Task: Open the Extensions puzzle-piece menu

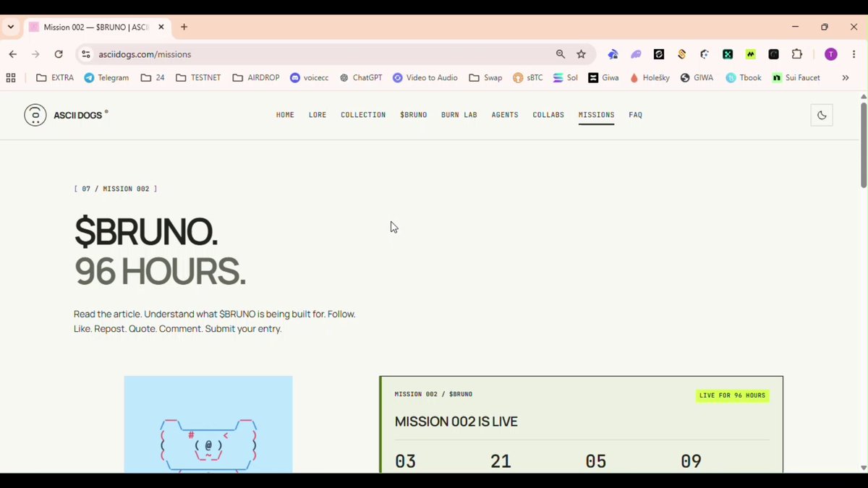Action: pyautogui.click(x=797, y=54)
